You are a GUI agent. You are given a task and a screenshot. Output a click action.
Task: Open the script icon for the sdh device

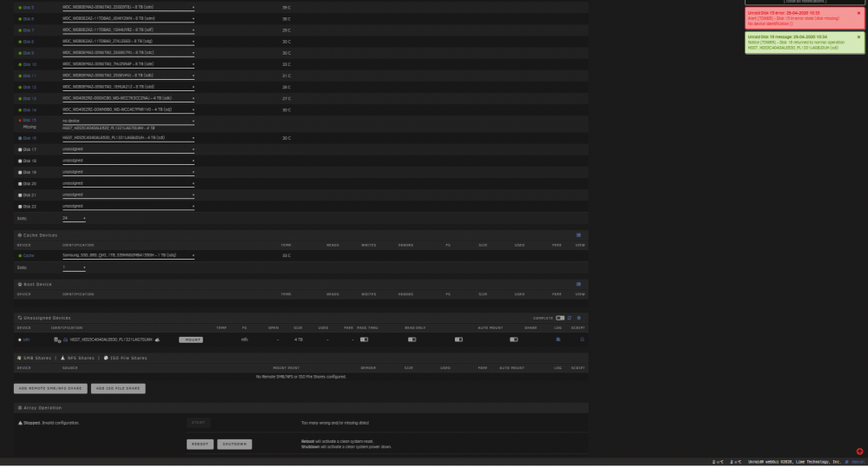tap(582, 339)
